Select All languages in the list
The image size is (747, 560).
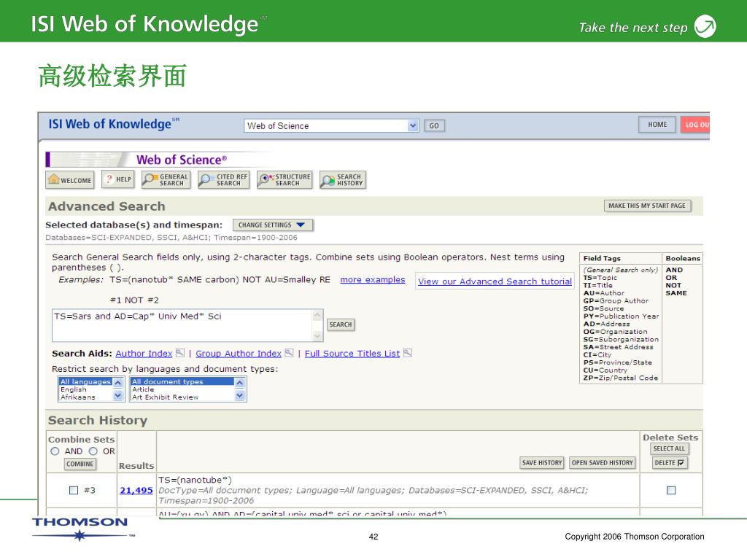(x=86, y=382)
